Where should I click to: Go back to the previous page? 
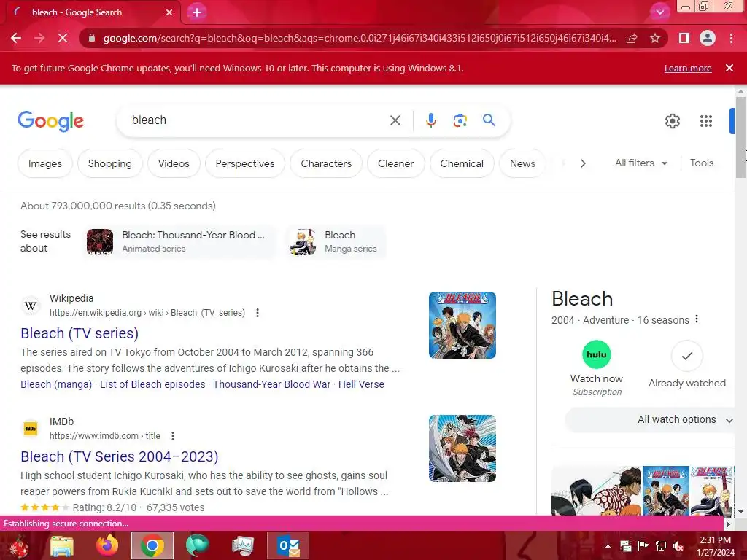pos(16,38)
